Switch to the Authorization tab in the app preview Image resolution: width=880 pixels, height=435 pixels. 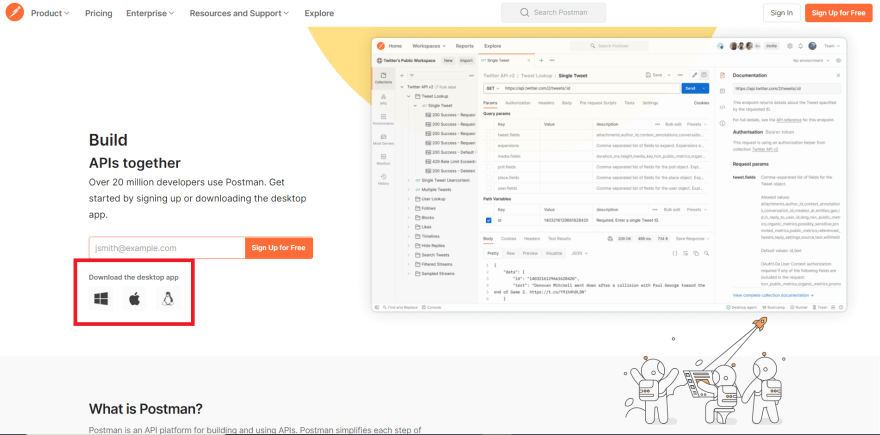(x=518, y=103)
